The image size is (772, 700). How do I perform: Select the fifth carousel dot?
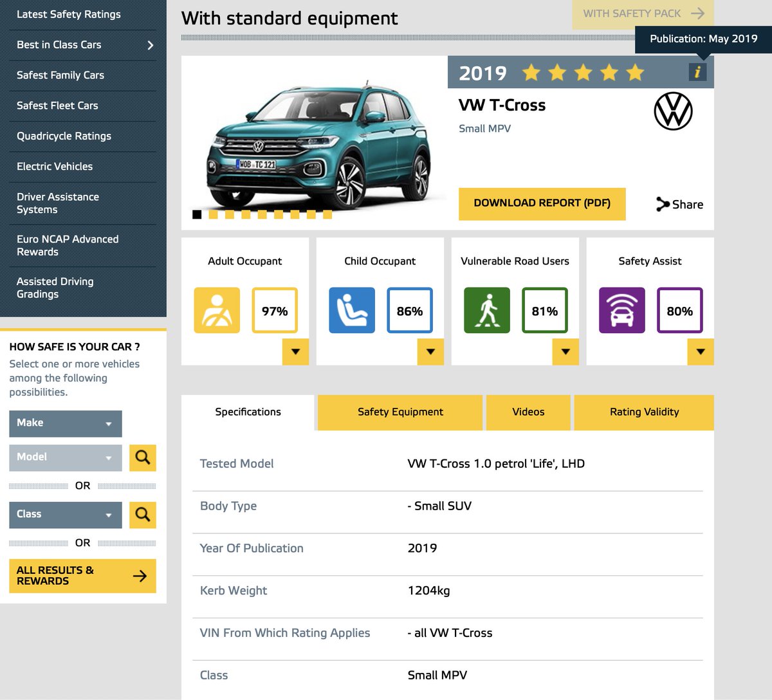click(262, 214)
